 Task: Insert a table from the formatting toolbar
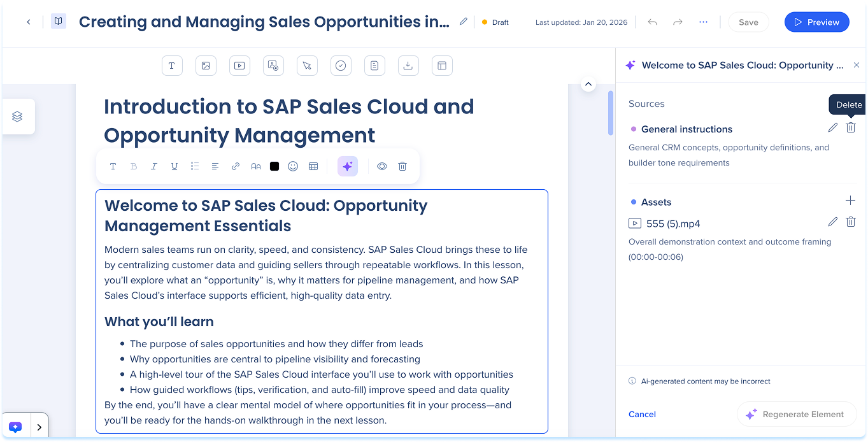(x=313, y=166)
